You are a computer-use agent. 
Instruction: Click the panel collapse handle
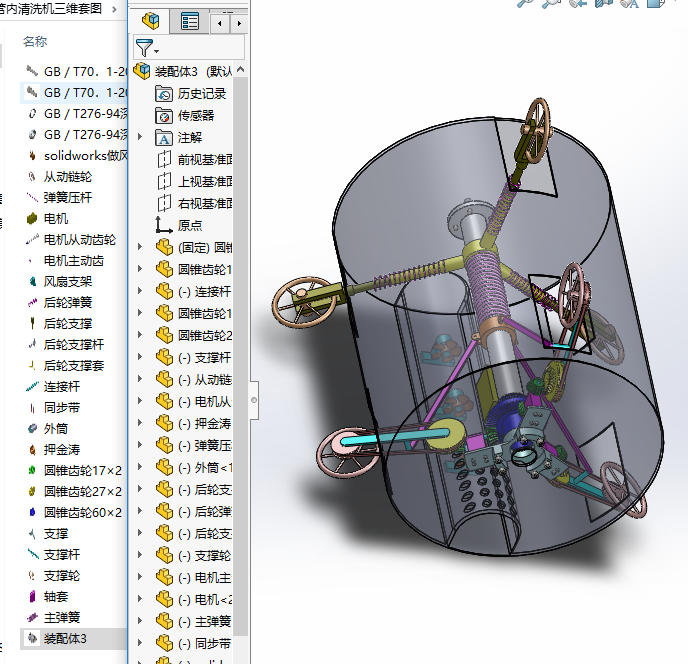tap(254, 400)
